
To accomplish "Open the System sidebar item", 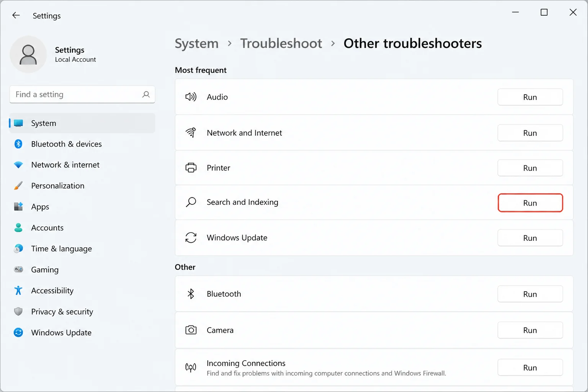I will click(x=82, y=123).
